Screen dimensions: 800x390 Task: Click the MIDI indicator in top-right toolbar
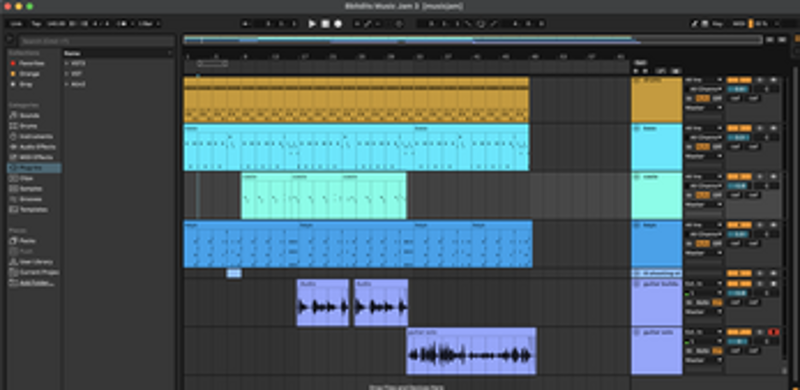(x=738, y=24)
